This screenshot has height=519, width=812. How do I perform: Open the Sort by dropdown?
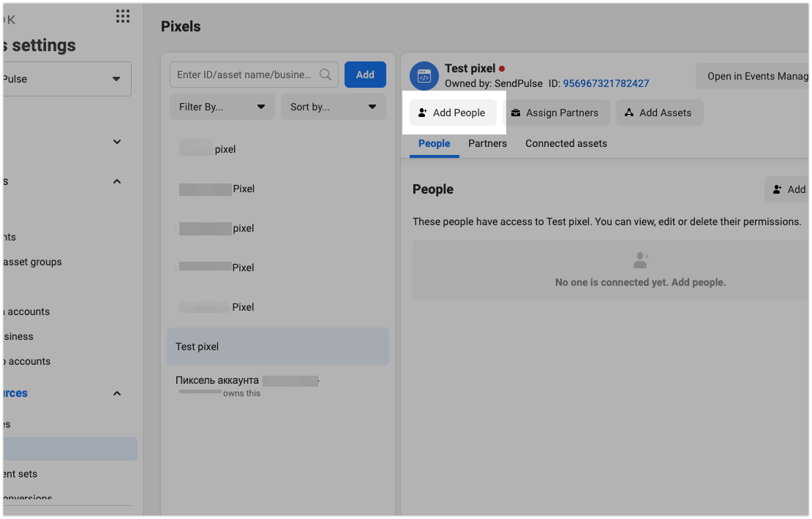pyautogui.click(x=333, y=107)
